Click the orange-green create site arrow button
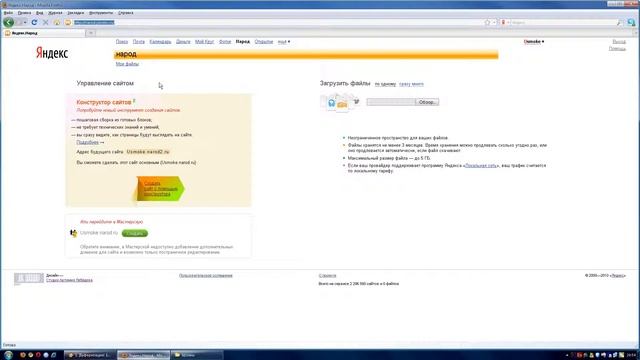This screenshot has height=360, width=640. tap(160, 189)
